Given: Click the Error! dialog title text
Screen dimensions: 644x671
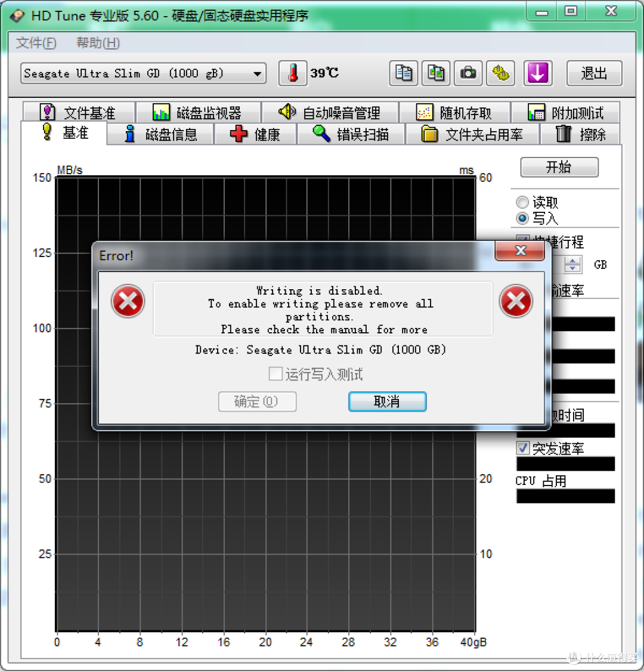Looking at the screenshot, I should [x=116, y=255].
